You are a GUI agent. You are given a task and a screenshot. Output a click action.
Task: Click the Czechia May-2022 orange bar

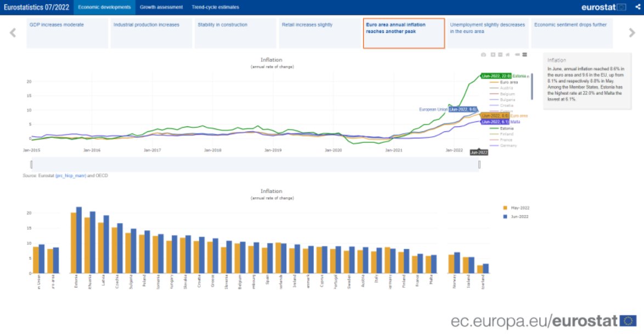[x=114, y=250]
